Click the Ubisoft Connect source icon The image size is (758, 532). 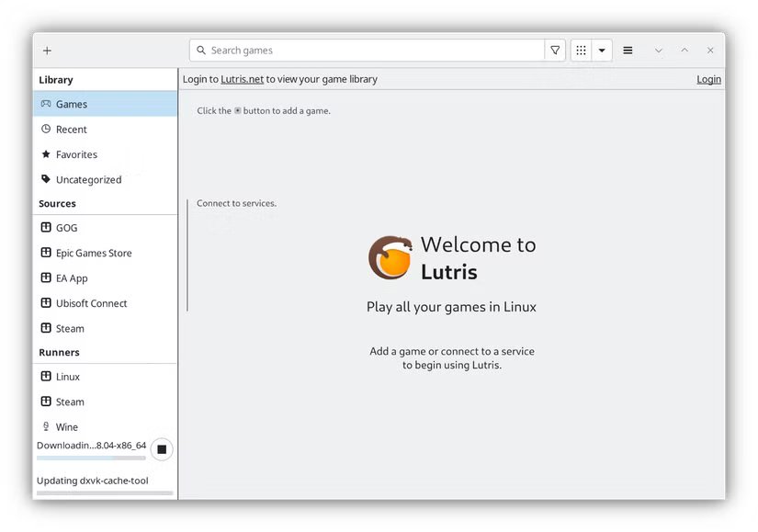point(46,303)
